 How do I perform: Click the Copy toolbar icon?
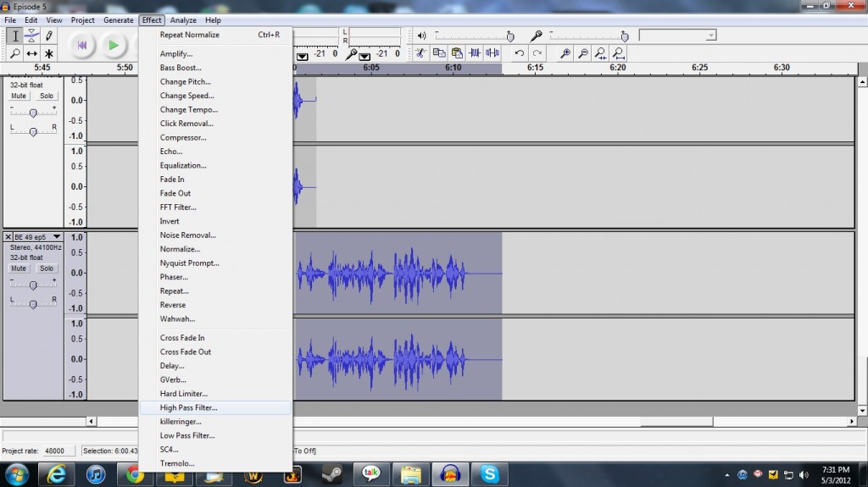coord(439,53)
